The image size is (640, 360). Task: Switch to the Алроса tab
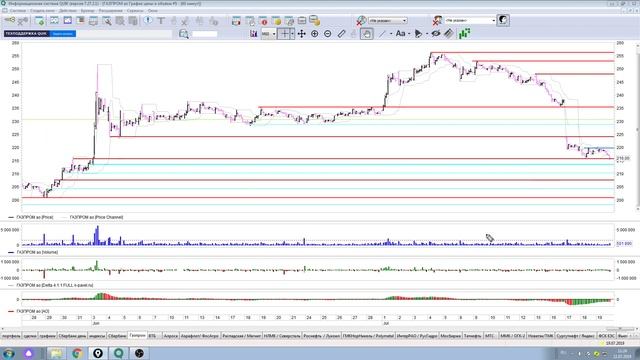click(x=170, y=336)
